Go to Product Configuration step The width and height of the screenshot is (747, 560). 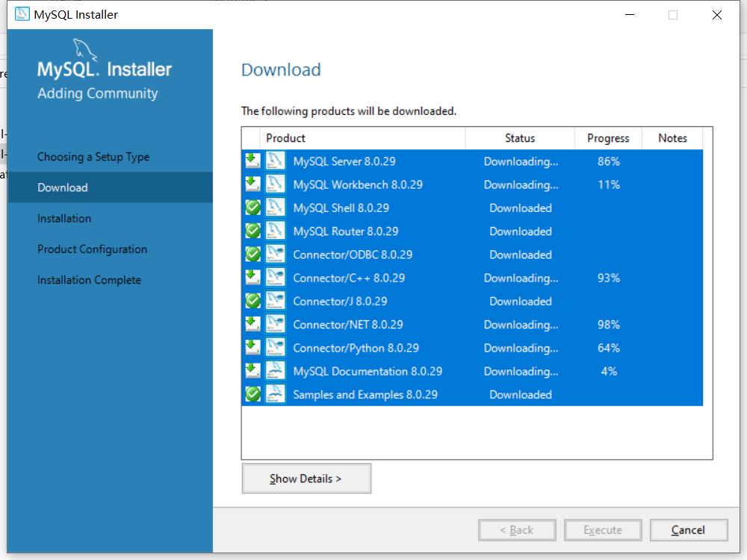(92, 249)
